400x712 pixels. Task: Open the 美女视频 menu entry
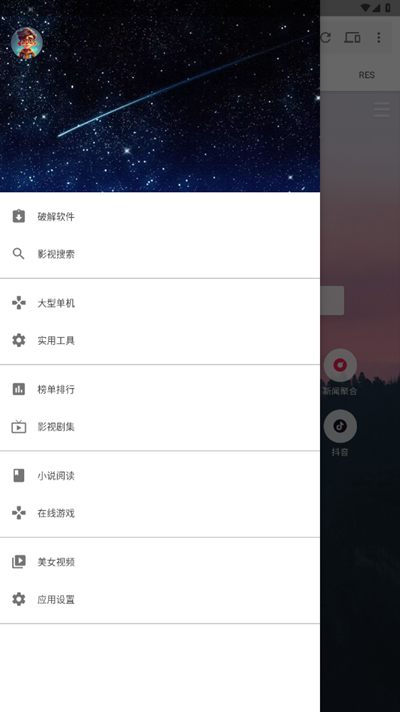coord(160,562)
